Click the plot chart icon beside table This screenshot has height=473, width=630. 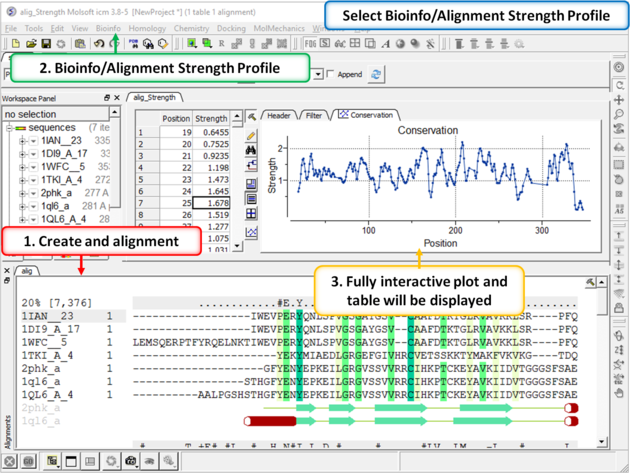pyautogui.click(x=251, y=232)
